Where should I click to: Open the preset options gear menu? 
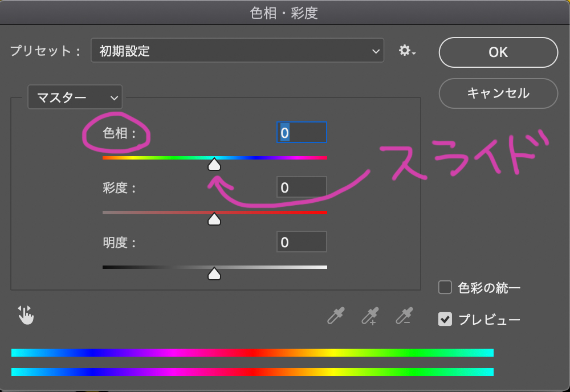(x=406, y=50)
